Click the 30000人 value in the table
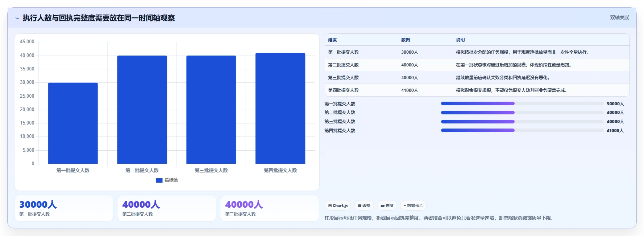 (x=410, y=52)
